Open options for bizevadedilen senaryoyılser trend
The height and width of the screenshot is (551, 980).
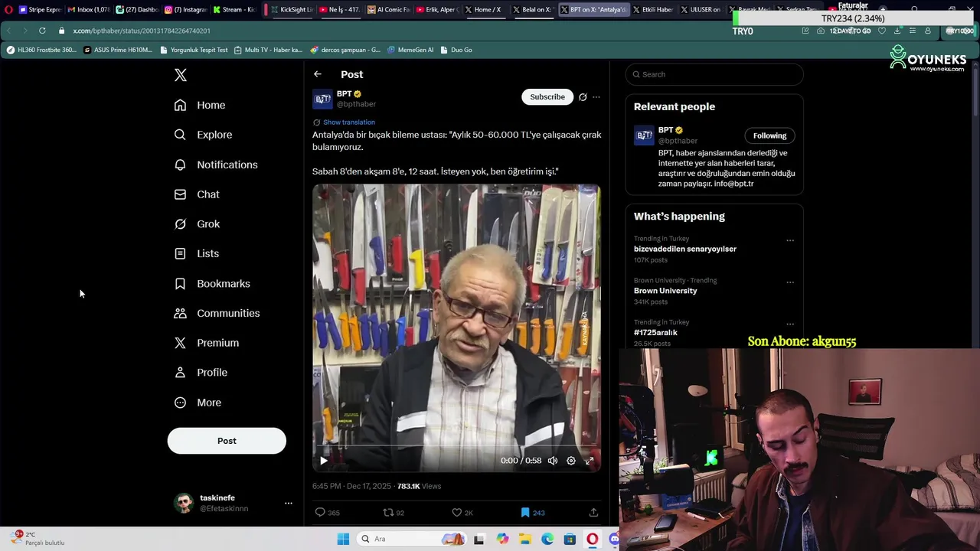790,240
